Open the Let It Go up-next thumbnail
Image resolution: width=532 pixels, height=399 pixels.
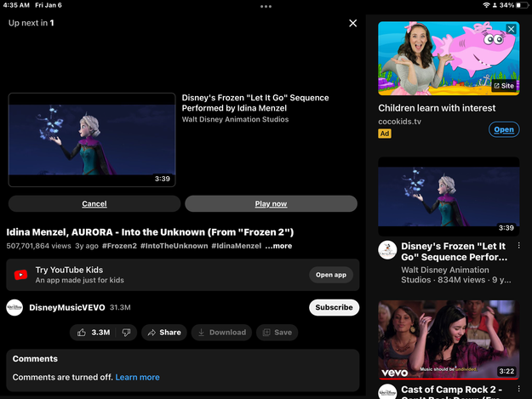(92, 140)
